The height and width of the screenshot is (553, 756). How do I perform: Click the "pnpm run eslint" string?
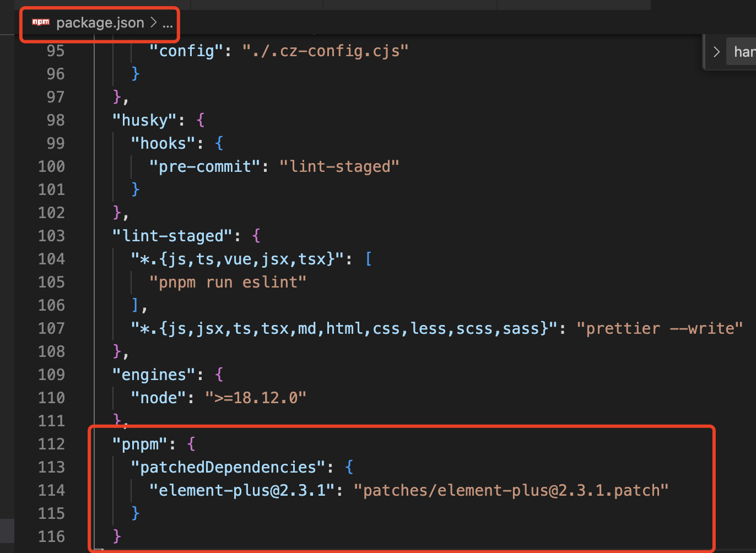[x=228, y=282]
